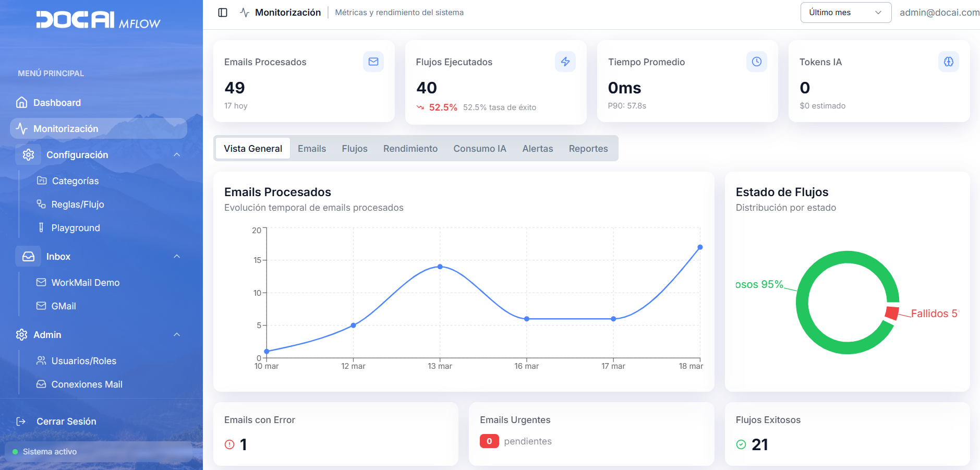This screenshot has height=470, width=980.
Task: Click the Cerrar Sesión logout icon
Action: (x=21, y=421)
